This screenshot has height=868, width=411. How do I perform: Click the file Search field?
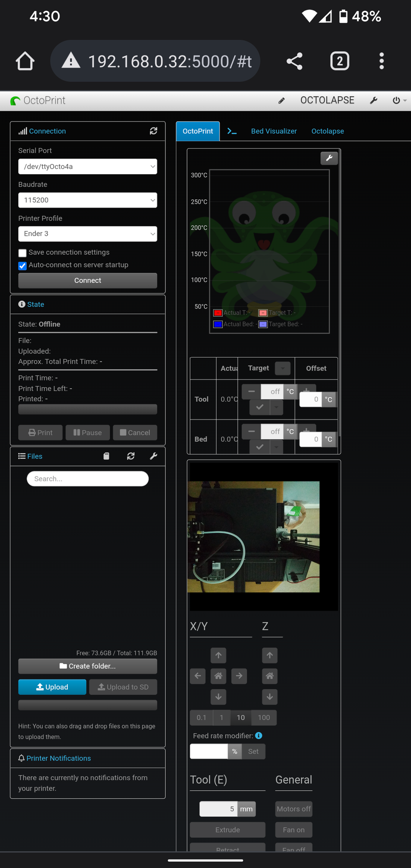87,479
